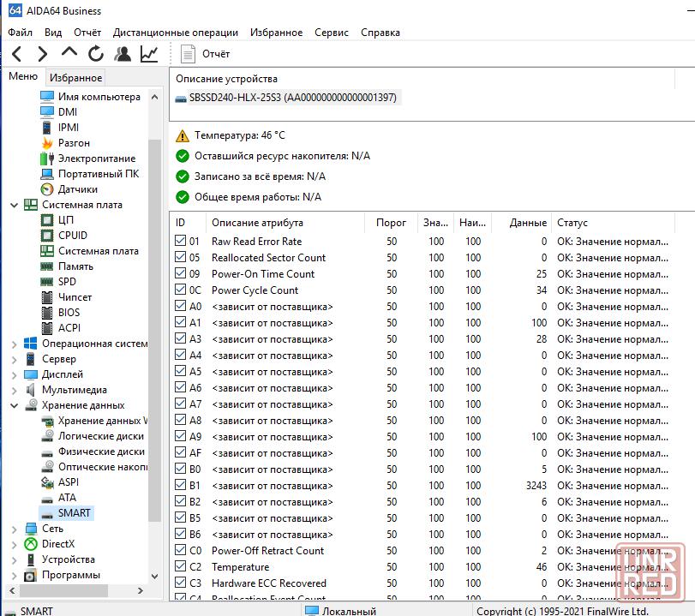
Task: Click the sidebar vertical scrollbar down arrow
Action: point(155,576)
